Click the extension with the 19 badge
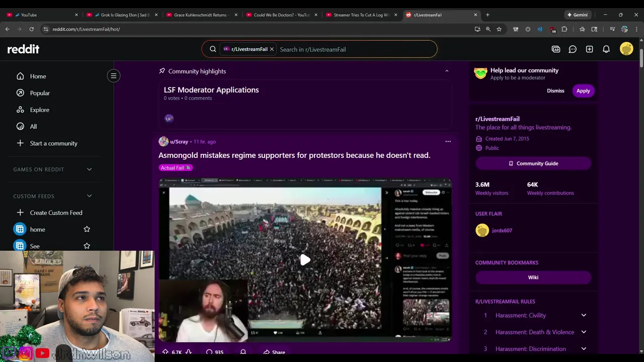Screen dimensions: 644x362 click(552, 30)
